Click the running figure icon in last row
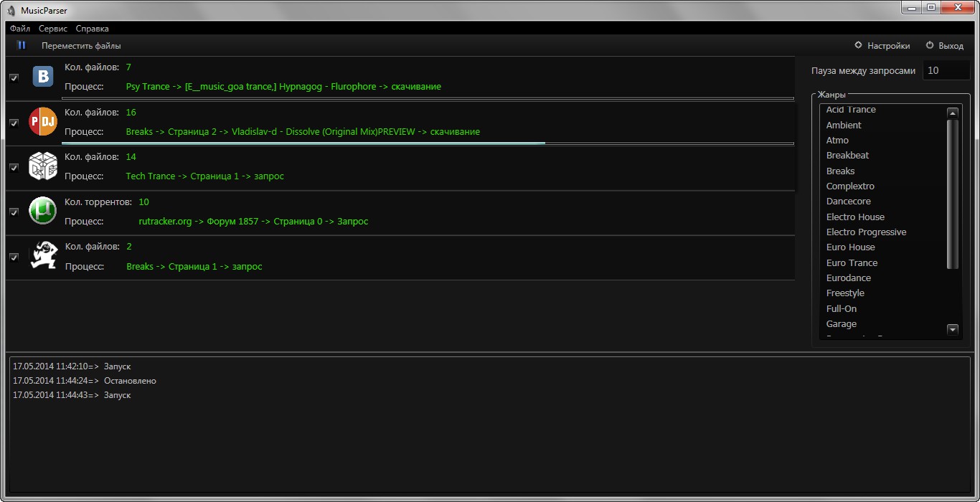 tap(43, 255)
